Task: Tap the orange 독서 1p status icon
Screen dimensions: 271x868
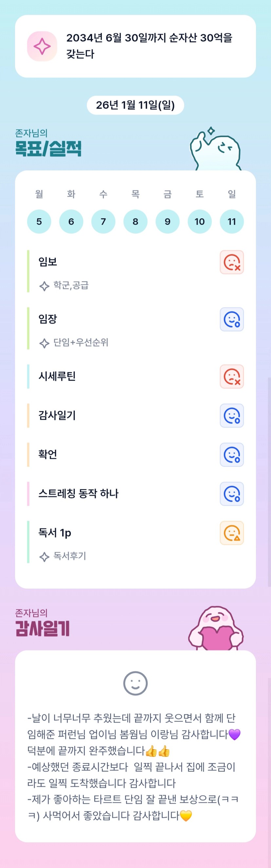Action: (x=232, y=533)
